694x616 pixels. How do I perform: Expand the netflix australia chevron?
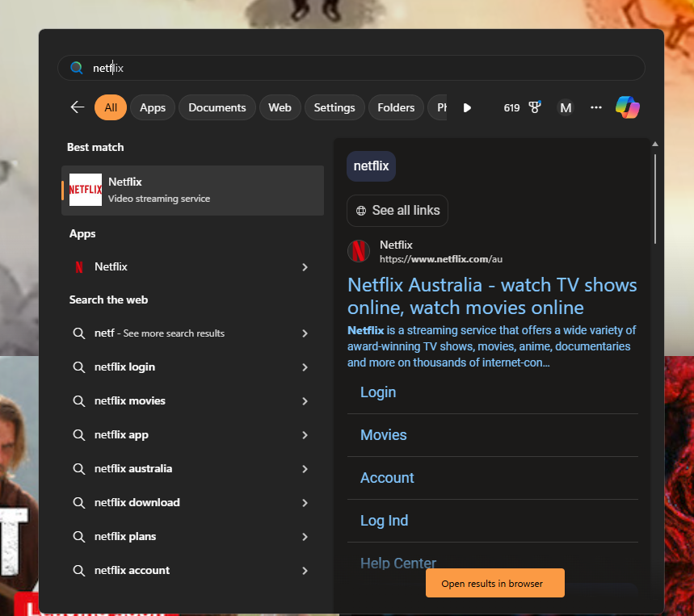click(x=305, y=469)
